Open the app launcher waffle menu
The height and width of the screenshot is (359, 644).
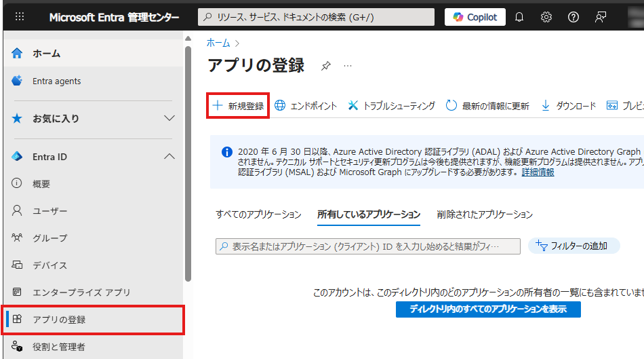tap(19, 16)
